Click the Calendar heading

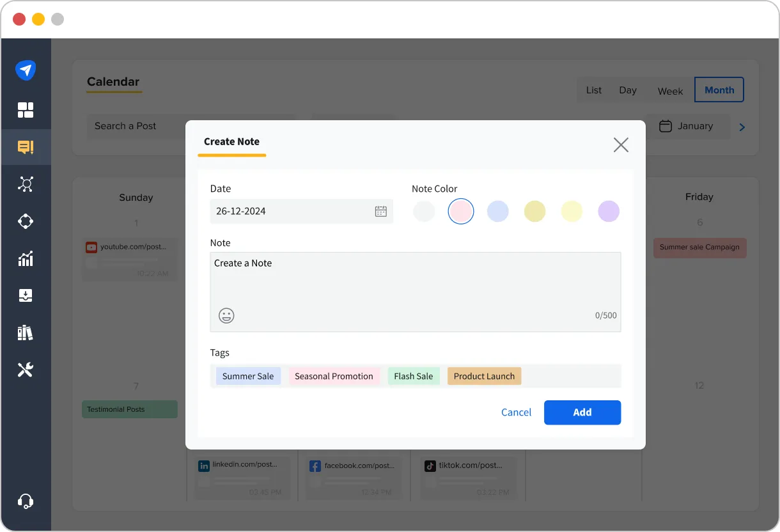tap(113, 82)
